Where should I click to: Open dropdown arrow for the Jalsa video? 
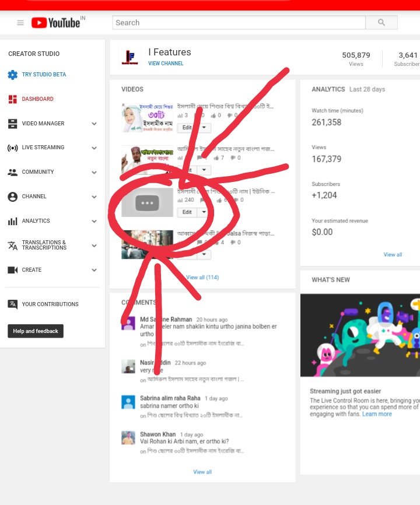204,254
